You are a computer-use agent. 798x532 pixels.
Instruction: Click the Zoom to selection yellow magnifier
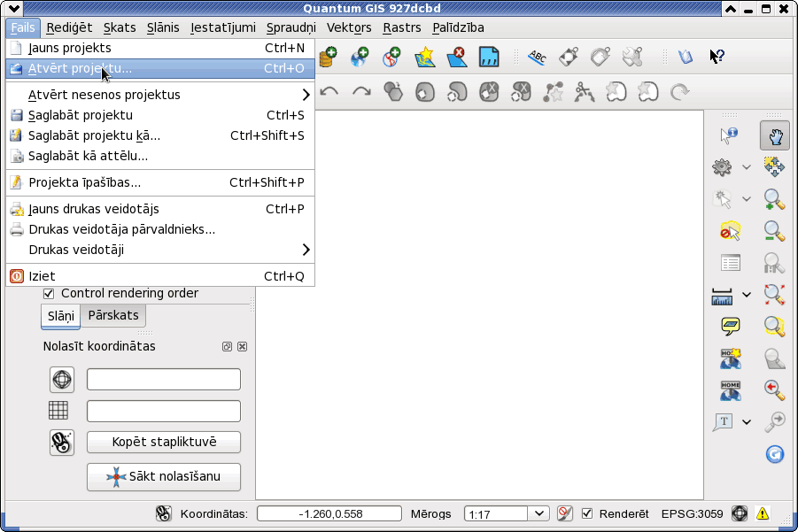pos(774,326)
